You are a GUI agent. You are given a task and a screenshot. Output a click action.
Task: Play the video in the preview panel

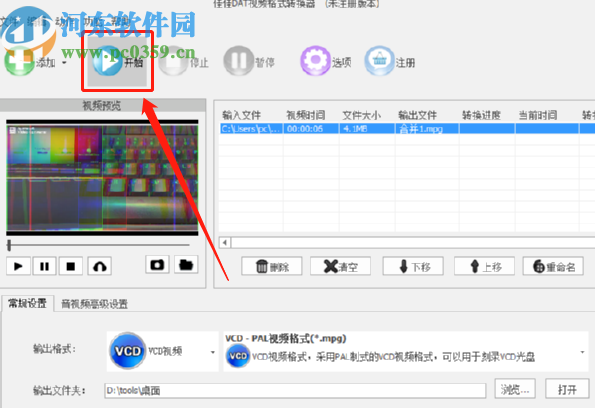tap(18, 266)
